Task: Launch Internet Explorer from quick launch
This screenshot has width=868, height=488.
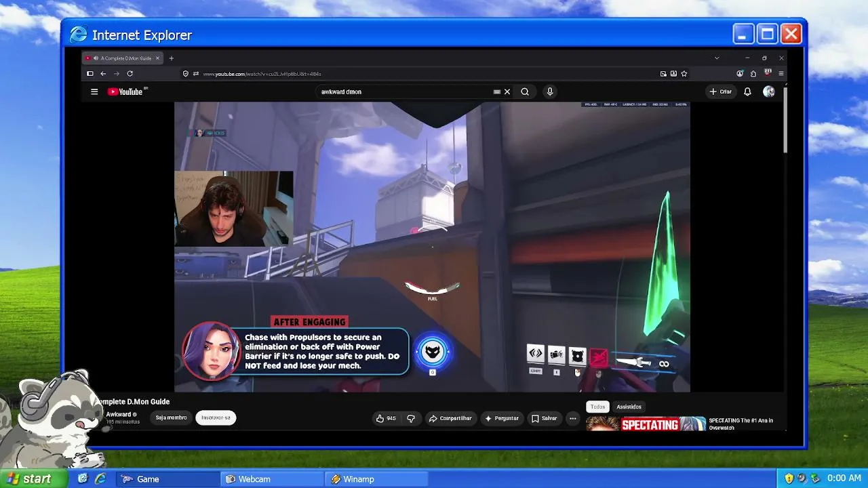Action: pyautogui.click(x=100, y=479)
